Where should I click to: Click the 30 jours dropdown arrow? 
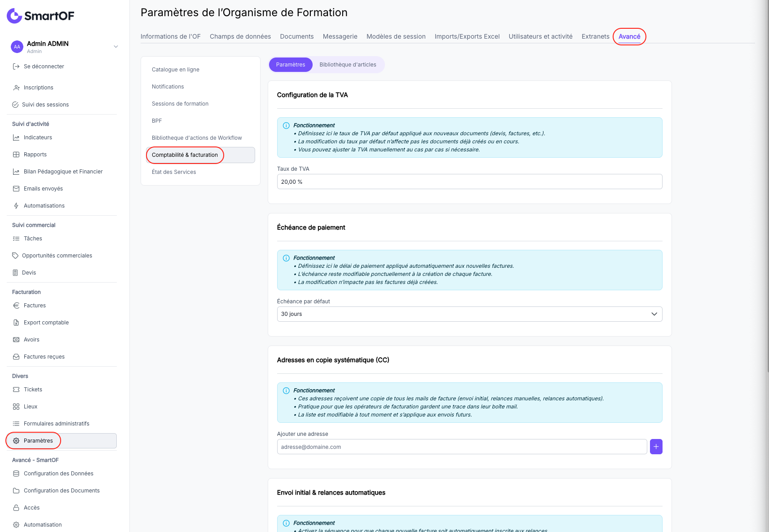click(x=654, y=314)
